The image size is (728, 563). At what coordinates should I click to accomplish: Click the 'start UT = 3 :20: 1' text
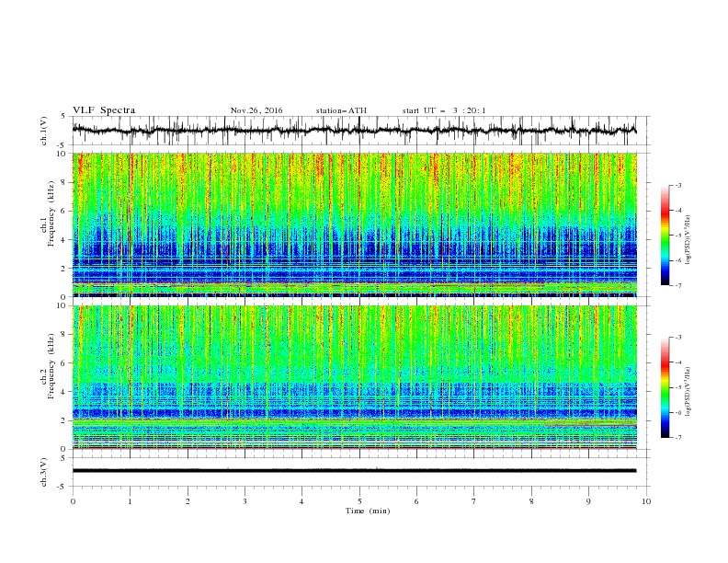tap(444, 110)
